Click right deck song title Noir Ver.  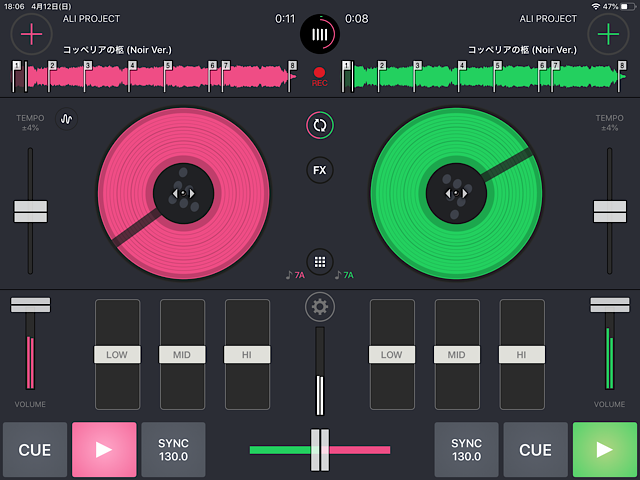522,50
